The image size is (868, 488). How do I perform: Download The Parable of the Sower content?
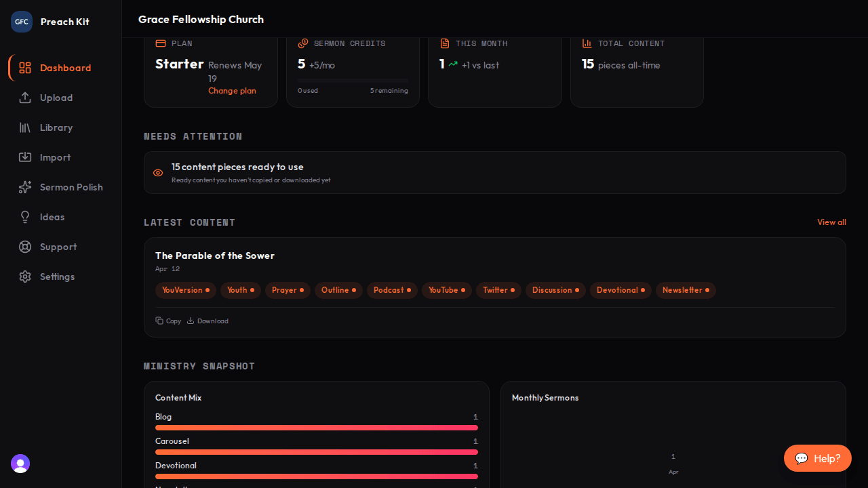(x=208, y=321)
